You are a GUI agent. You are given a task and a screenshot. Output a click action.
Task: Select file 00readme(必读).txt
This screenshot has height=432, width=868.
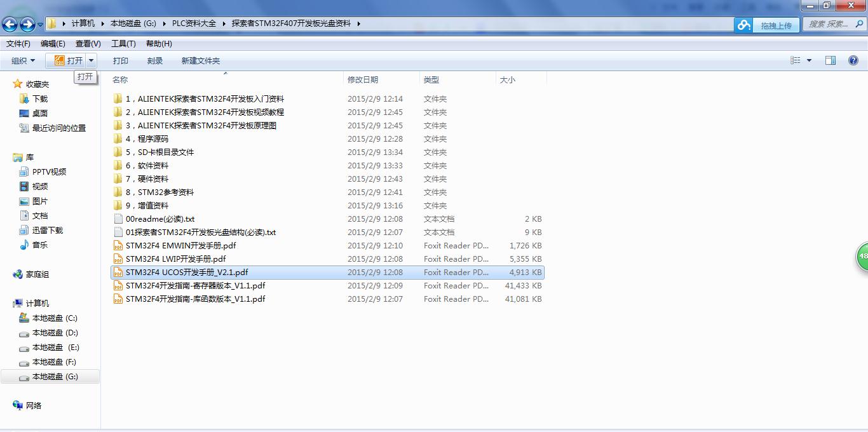pyautogui.click(x=160, y=219)
